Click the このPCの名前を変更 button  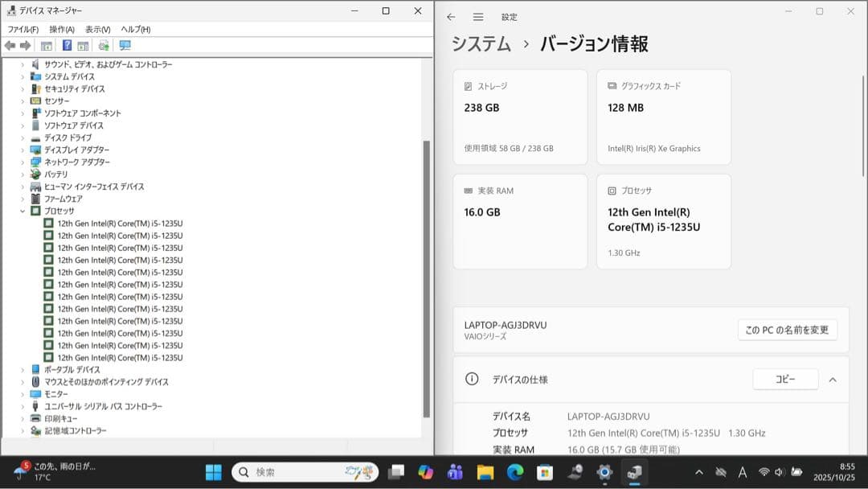[x=786, y=330]
